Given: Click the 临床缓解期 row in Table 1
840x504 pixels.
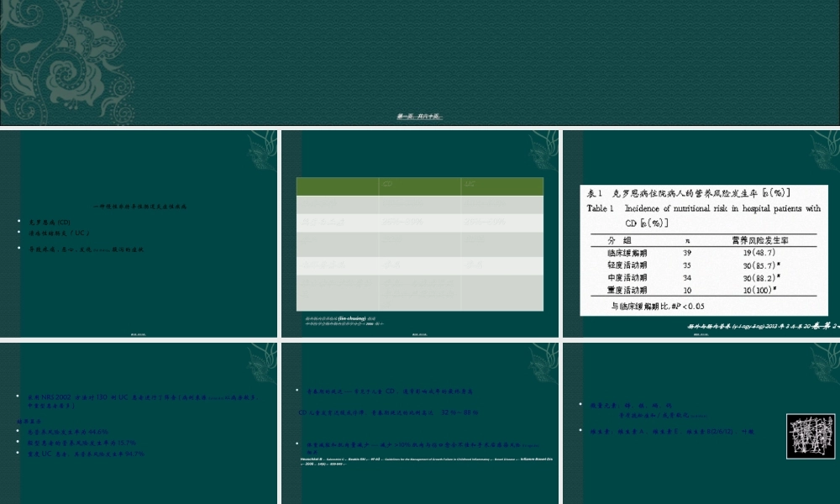Looking at the screenshot, I should (701, 252).
